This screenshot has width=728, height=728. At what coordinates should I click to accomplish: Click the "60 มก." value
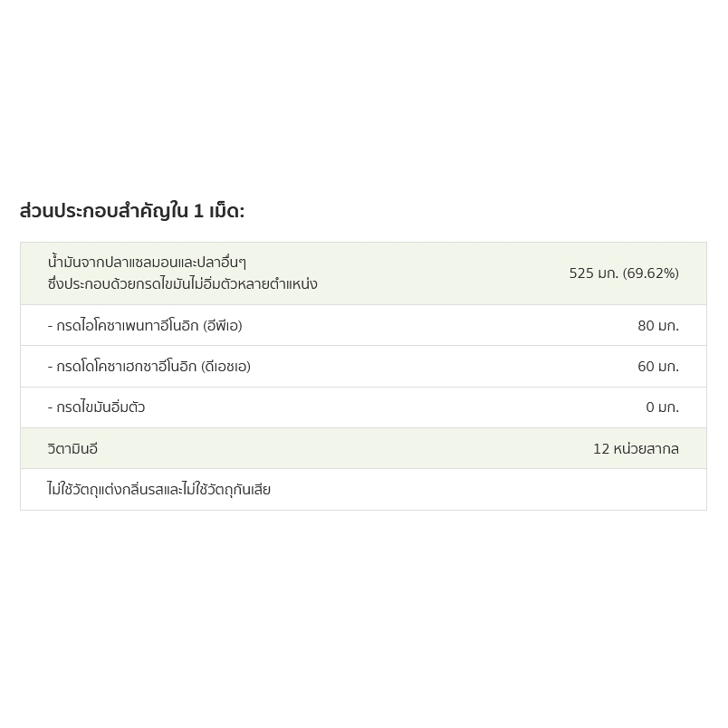(x=658, y=367)
